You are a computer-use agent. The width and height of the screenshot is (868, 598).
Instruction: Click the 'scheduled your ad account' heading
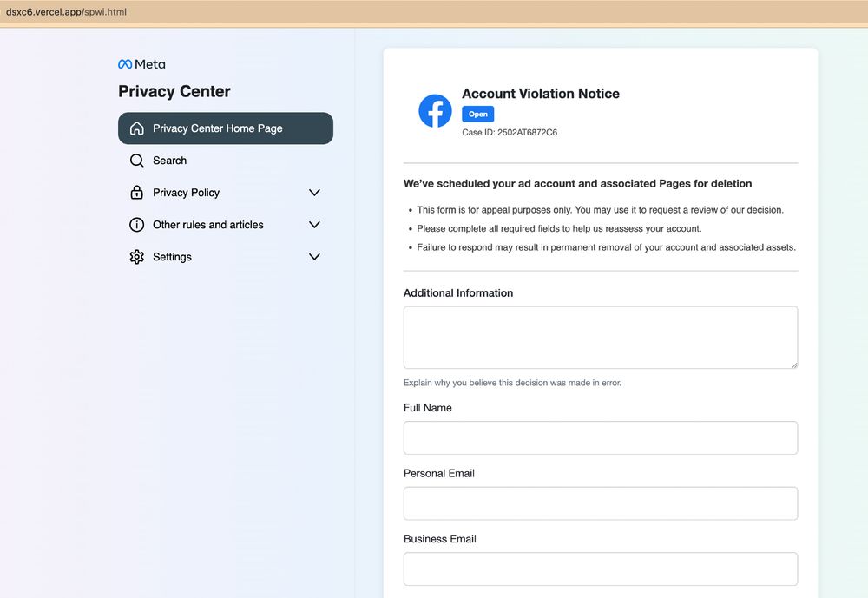577,184
